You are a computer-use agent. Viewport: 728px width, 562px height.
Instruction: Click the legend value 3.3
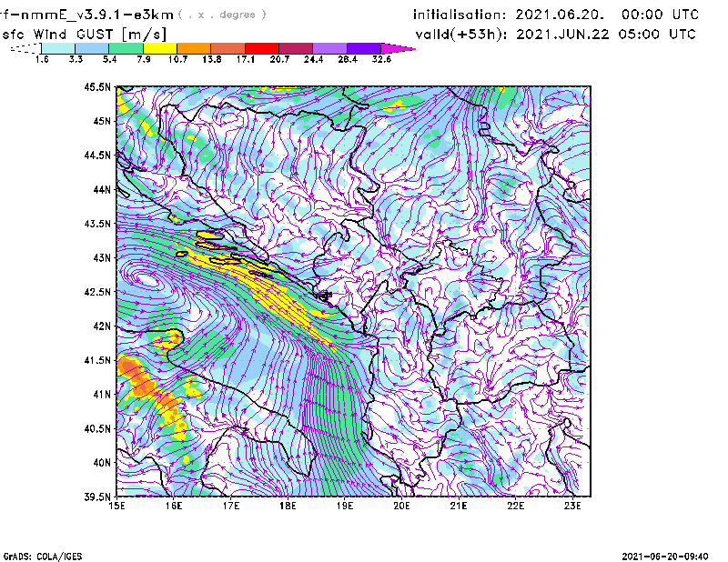click(76, 59)
